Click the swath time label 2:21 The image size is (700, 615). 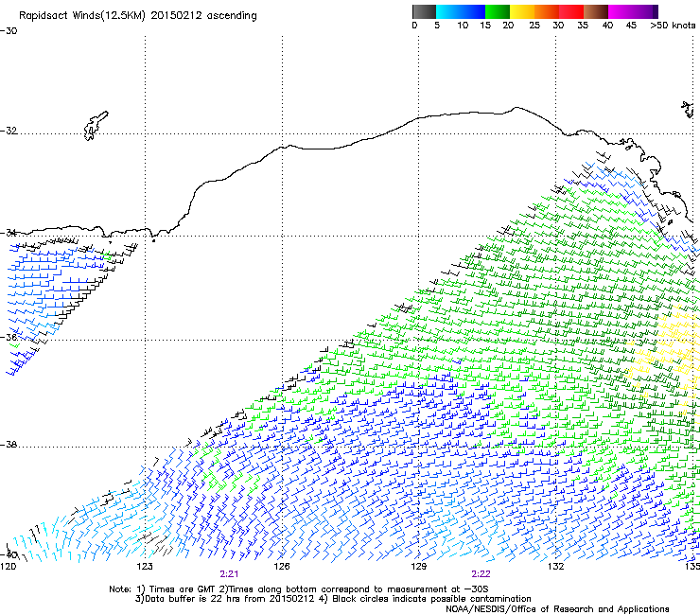point(229,574)
